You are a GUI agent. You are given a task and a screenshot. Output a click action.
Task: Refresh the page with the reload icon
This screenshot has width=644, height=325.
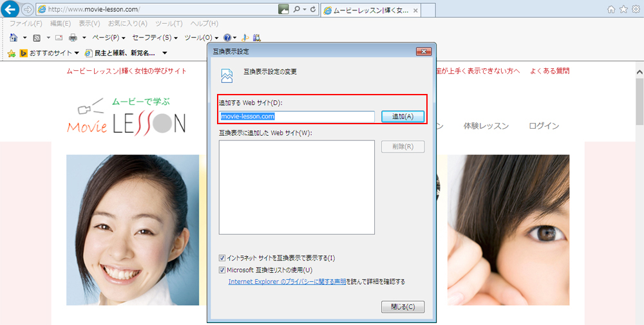click(x=313, y=9)
